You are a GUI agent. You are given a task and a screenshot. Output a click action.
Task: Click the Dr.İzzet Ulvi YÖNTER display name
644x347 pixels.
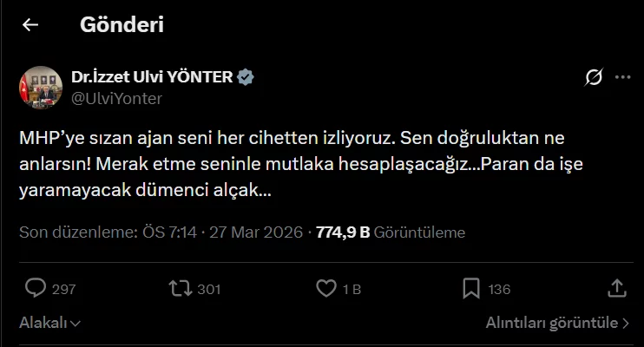(x=152, y=77)
